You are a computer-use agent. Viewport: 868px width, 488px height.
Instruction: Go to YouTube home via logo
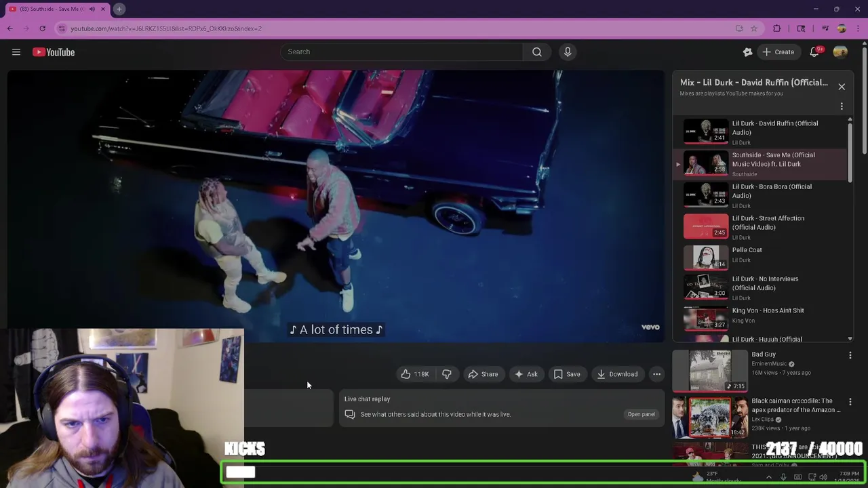[x=54, y=52]
